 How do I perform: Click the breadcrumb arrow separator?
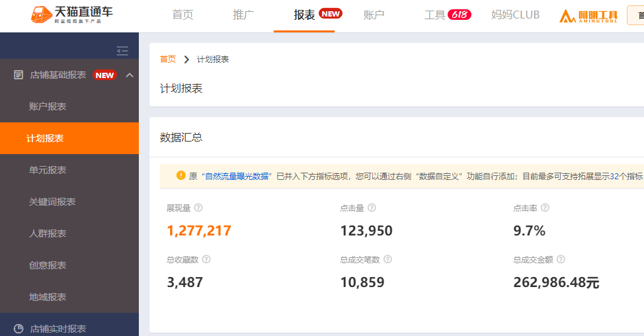pyautogui.click(x=186, y=60)
